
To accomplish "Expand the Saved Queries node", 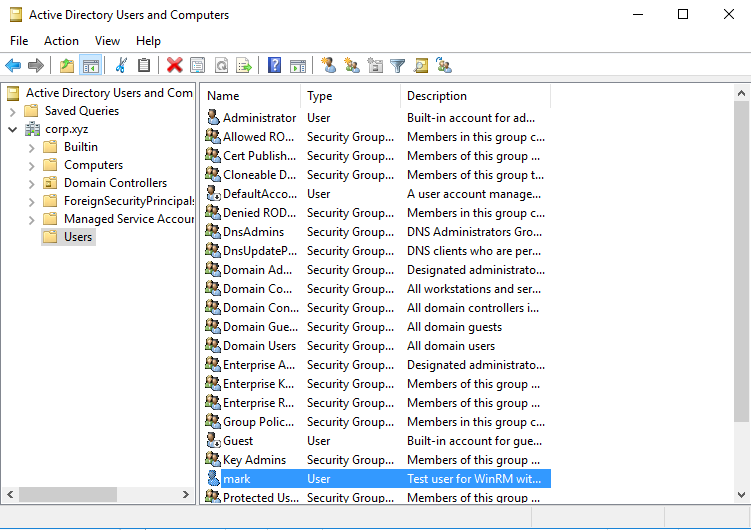I will (12, 111).
